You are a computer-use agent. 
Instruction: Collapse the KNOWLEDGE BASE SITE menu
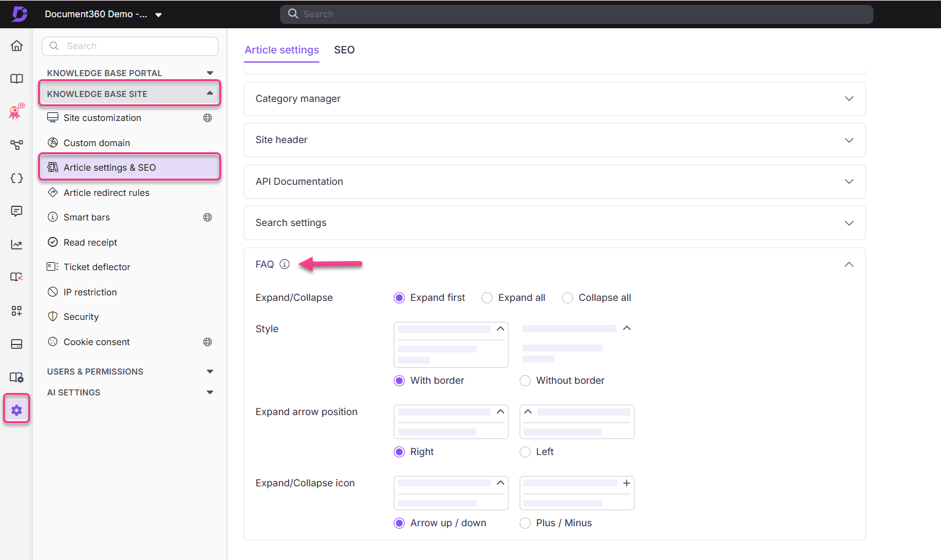coord(211,93)
